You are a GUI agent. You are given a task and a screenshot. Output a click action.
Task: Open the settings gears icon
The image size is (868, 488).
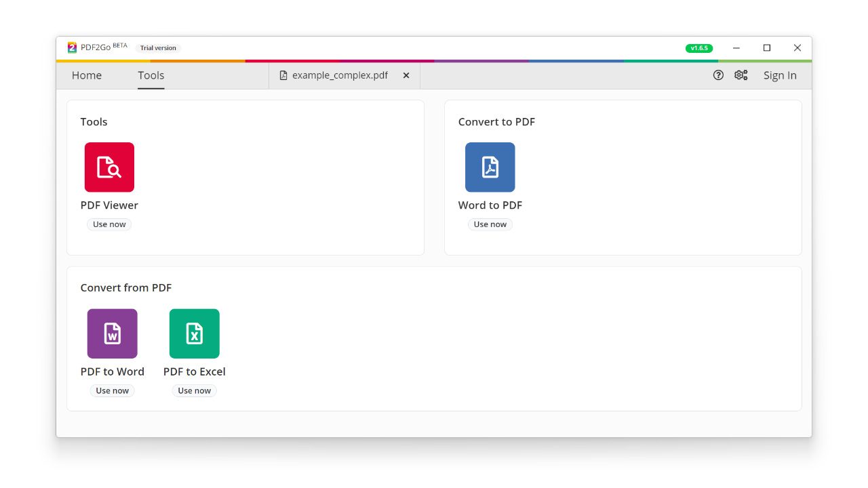coord(741,75)
